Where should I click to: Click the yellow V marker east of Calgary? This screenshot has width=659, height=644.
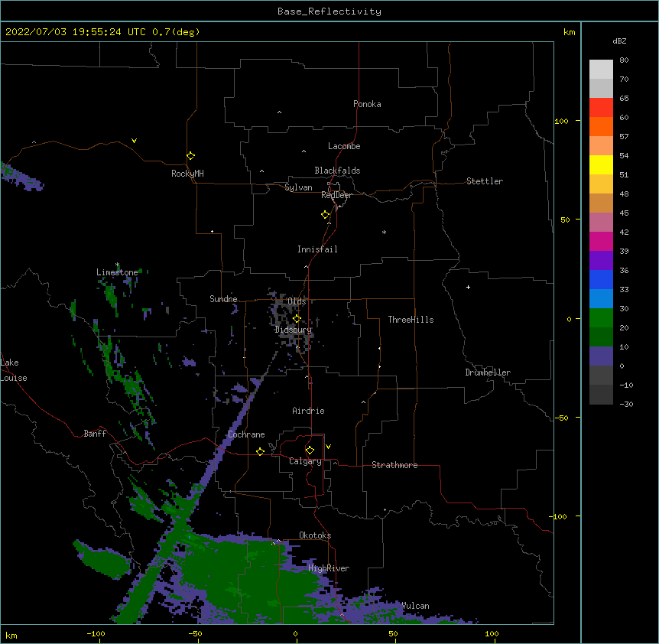pyautogui.click(x=328, y=447)
